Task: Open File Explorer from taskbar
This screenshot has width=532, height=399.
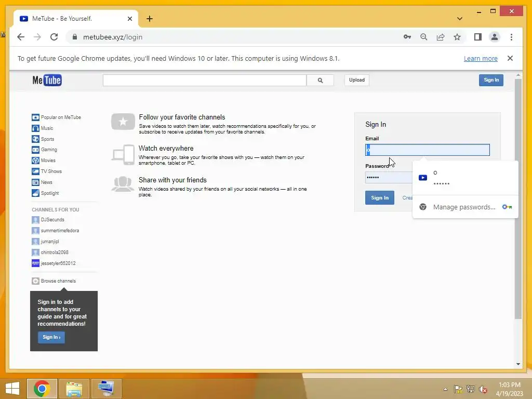Action: click(74, 389)
